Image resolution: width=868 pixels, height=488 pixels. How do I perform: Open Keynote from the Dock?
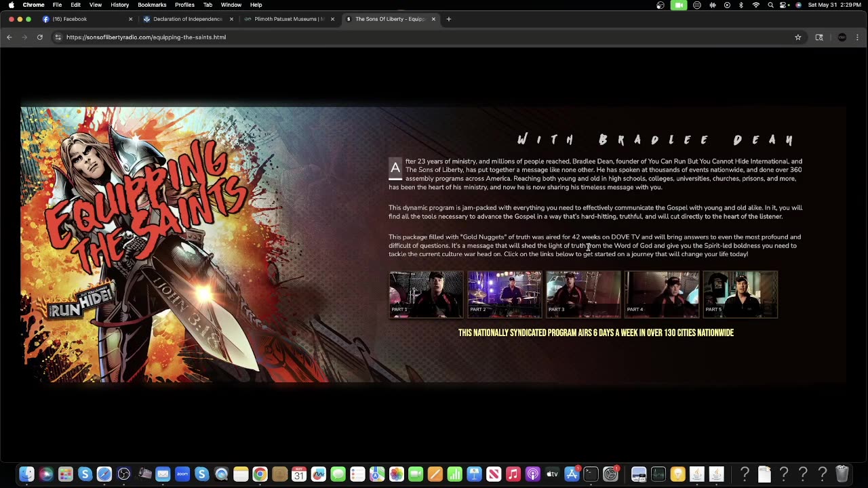coord(474,474)
